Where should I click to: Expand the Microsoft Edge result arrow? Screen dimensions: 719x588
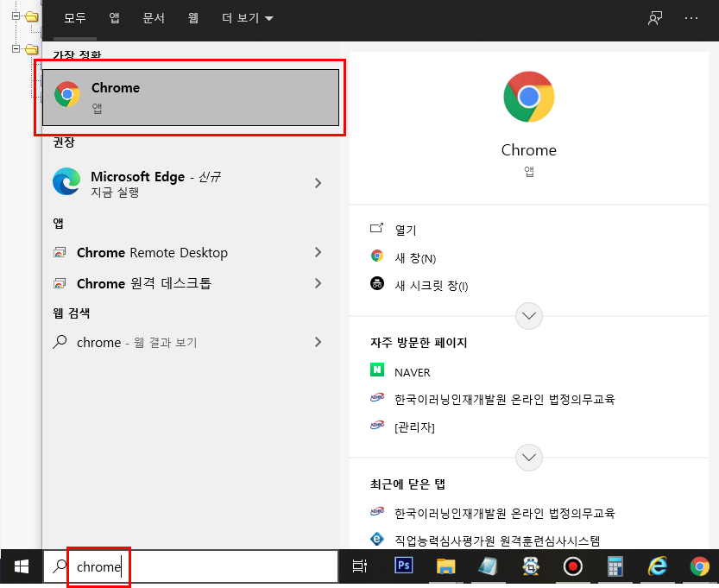(319, 183)
